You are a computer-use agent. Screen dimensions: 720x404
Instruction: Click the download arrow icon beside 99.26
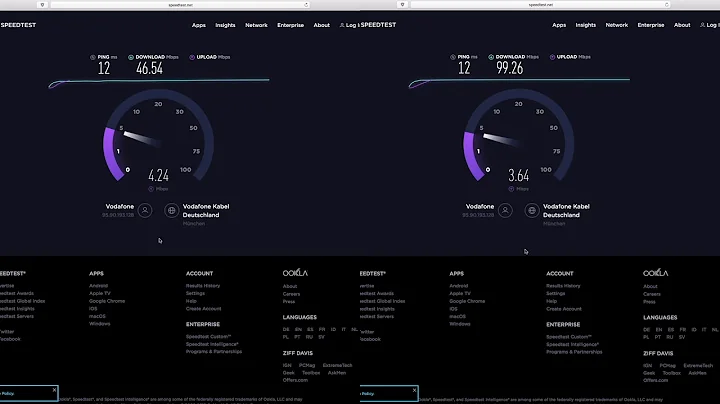click(491, 57)
